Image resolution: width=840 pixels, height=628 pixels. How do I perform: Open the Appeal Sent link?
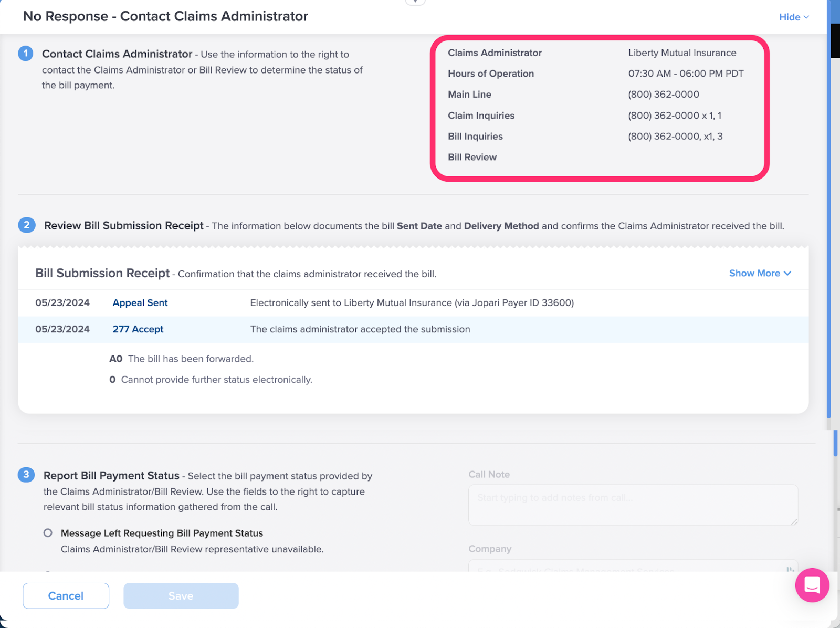[140, 303]
